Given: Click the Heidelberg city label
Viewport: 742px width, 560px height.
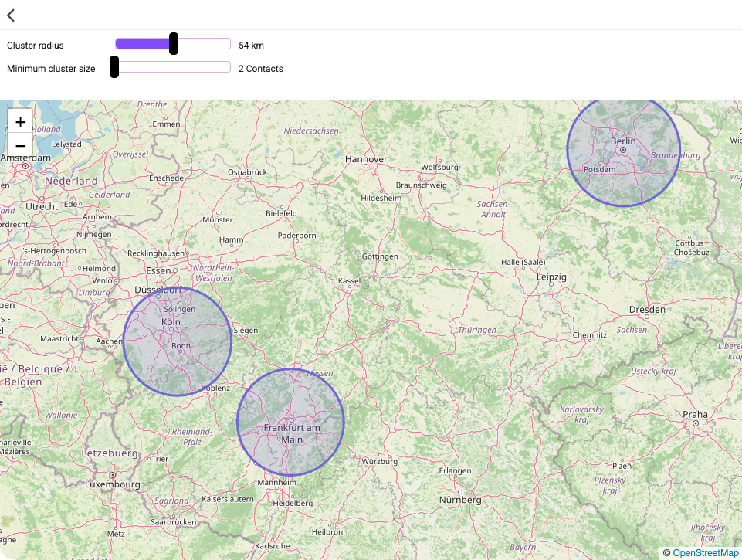Looking at the screenshot, I should (293, 503).
